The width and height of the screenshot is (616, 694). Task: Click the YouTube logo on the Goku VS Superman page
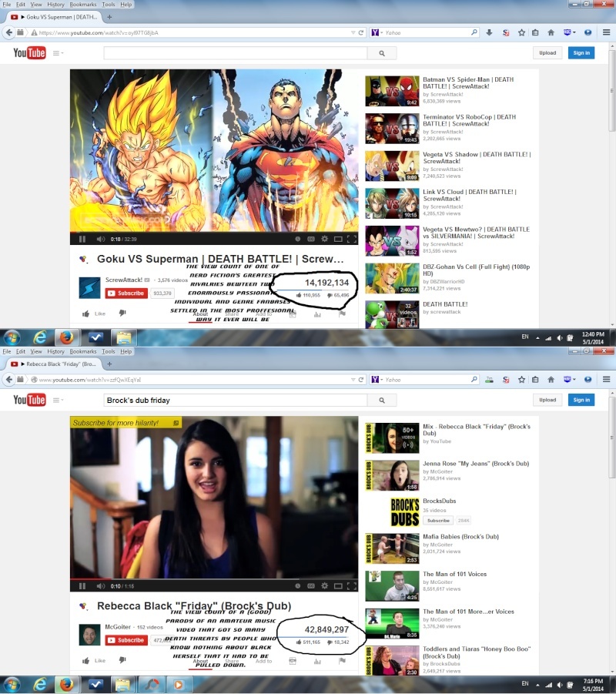tap(29, 52)
